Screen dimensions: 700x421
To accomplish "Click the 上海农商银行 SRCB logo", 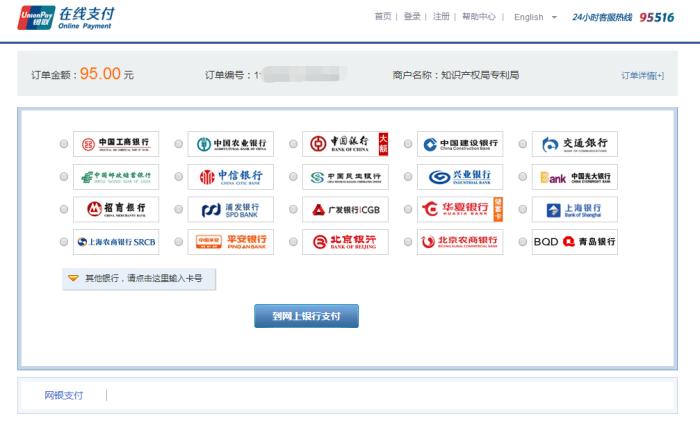I will pyautogui.click(x=116, y=242).
